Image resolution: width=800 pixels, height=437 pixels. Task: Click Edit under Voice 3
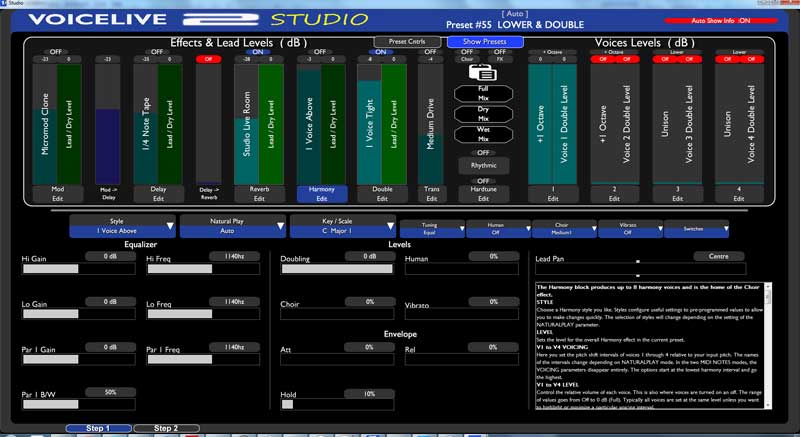click(678, 194)
